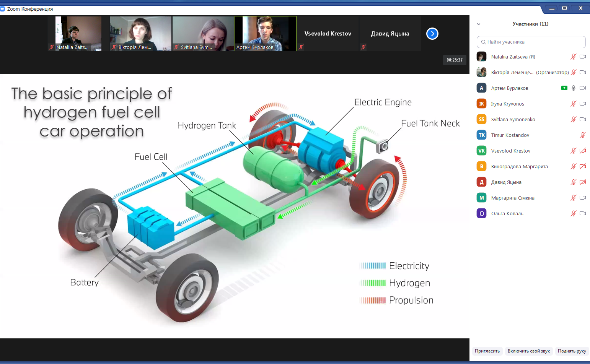Click the muted mic icon in Vsevolod Krestov's participant row
590x364 pixels.
coord(573,151)
